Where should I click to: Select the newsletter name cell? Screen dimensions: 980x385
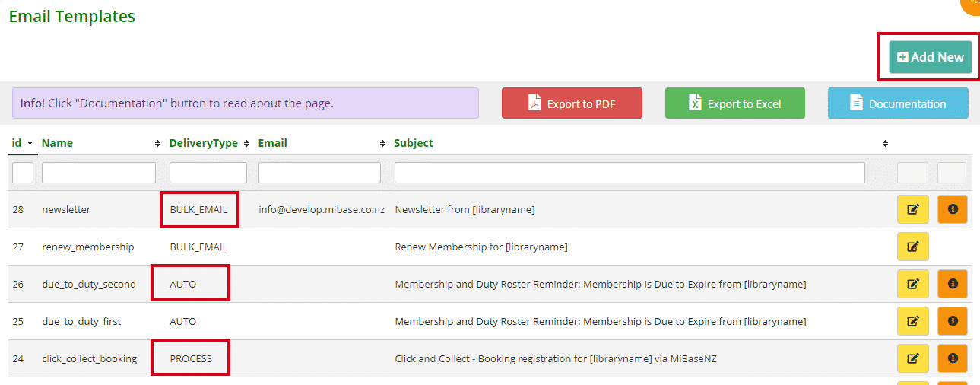pos(66,209)
